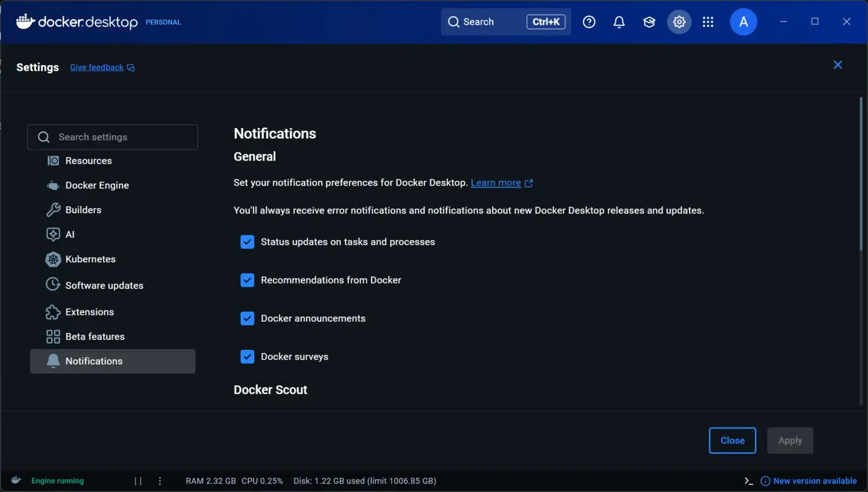Click the whale Engine running status icon
Viewport: 868px width, 492px height.
click(x=15, y=480)
